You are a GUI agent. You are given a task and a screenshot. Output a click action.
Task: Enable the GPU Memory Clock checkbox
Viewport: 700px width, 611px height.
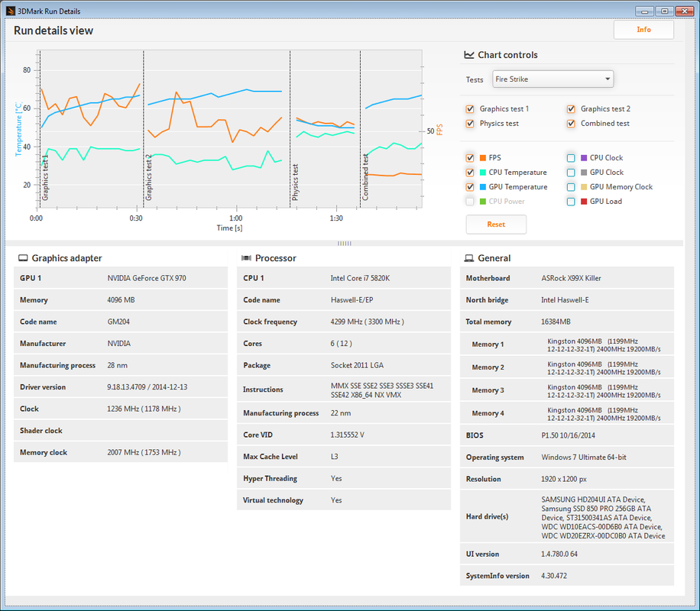coord(571,187)
